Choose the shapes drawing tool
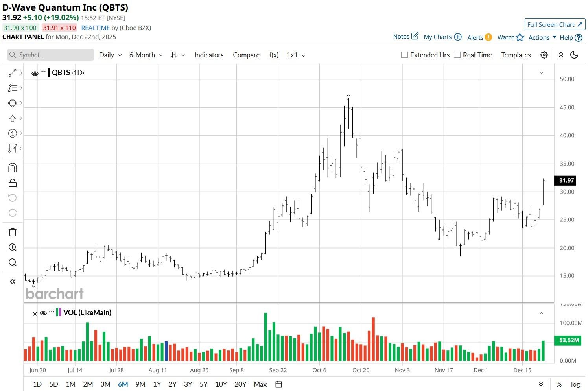 pyautogui.click(x=13, y=103)
